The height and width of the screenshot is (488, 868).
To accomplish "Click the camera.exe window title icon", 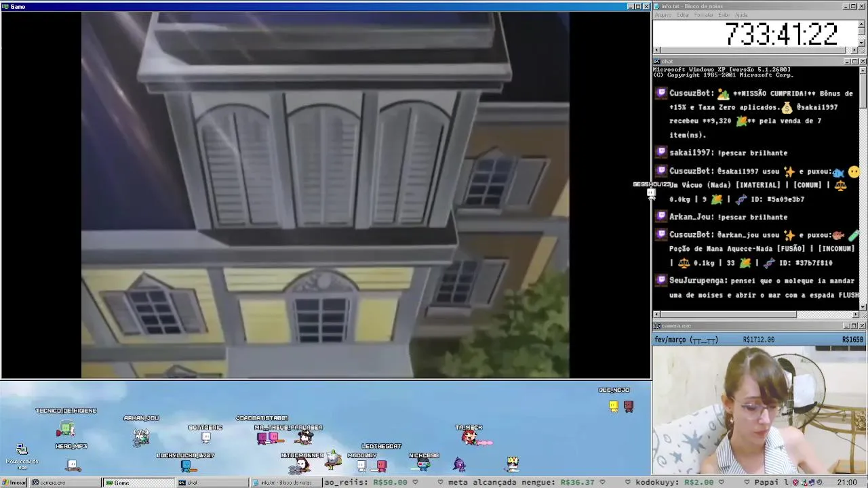I will 657,326.
